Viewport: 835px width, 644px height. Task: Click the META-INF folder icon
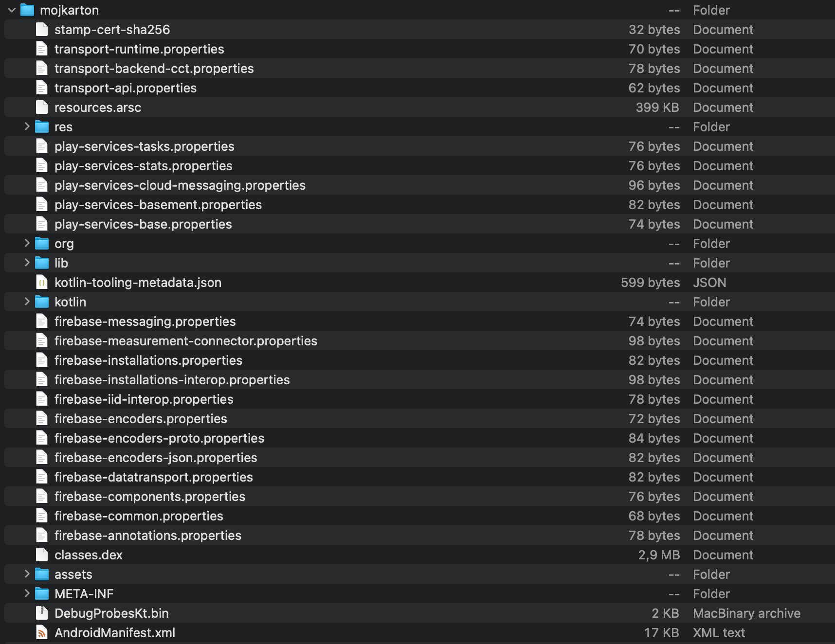tap(42, 593)
